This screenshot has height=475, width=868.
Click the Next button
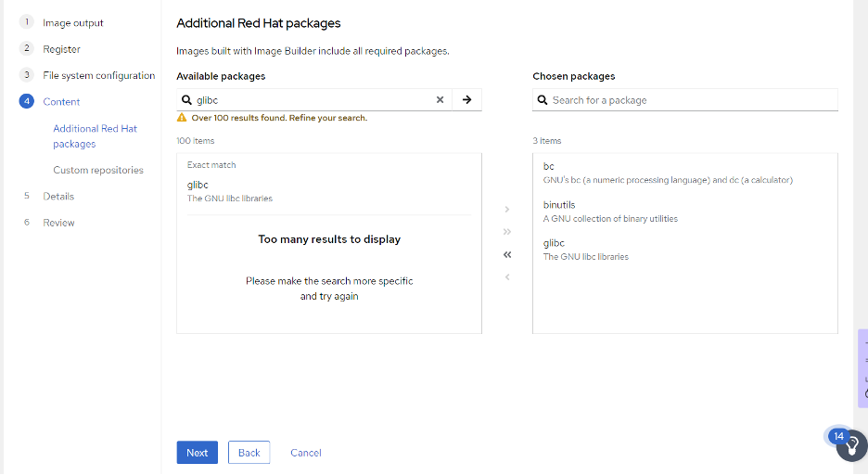198,453
